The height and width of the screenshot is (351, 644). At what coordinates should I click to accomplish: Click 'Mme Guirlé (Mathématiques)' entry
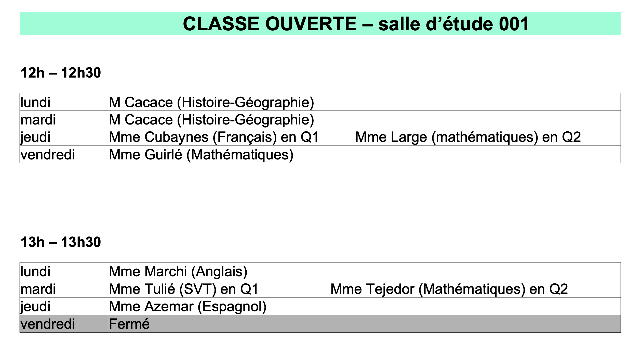point(201,155)
